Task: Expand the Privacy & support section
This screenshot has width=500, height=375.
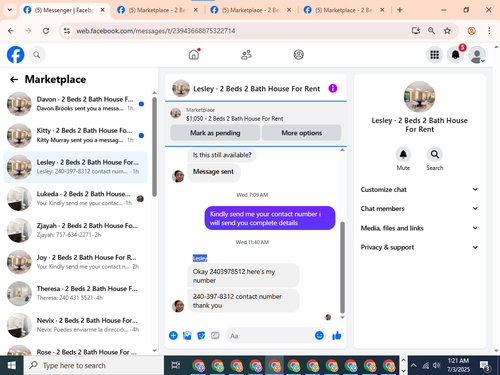Action: click(419, 247)
